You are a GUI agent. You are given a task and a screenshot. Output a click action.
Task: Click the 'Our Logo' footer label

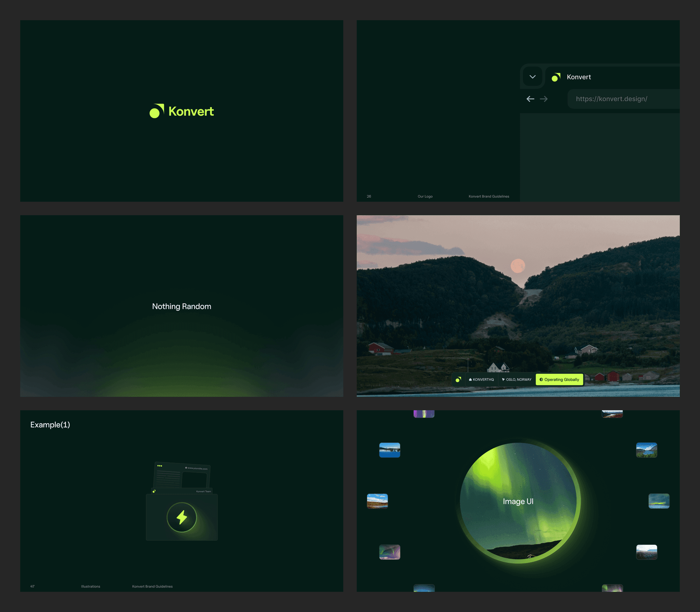425,196
